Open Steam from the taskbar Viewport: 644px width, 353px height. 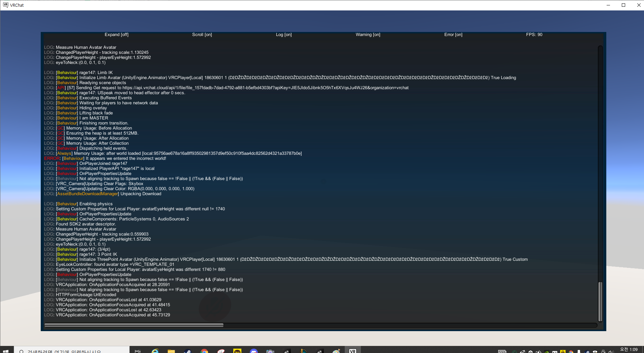(188, 351)
